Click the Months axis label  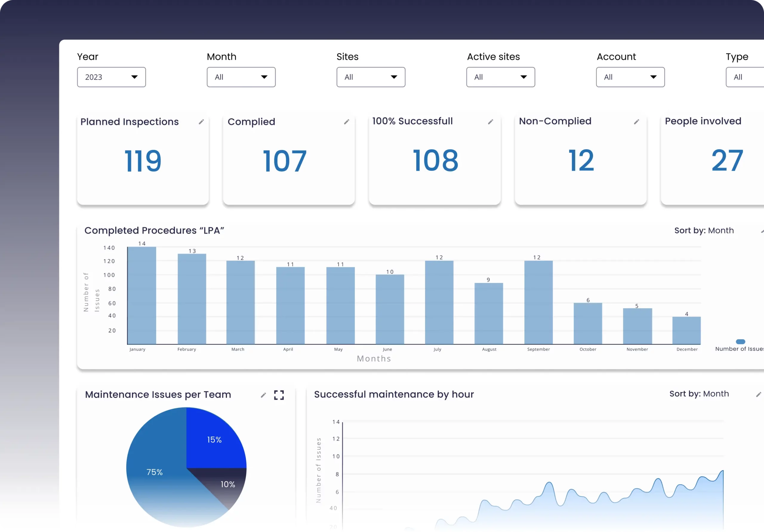coord(374,359)
